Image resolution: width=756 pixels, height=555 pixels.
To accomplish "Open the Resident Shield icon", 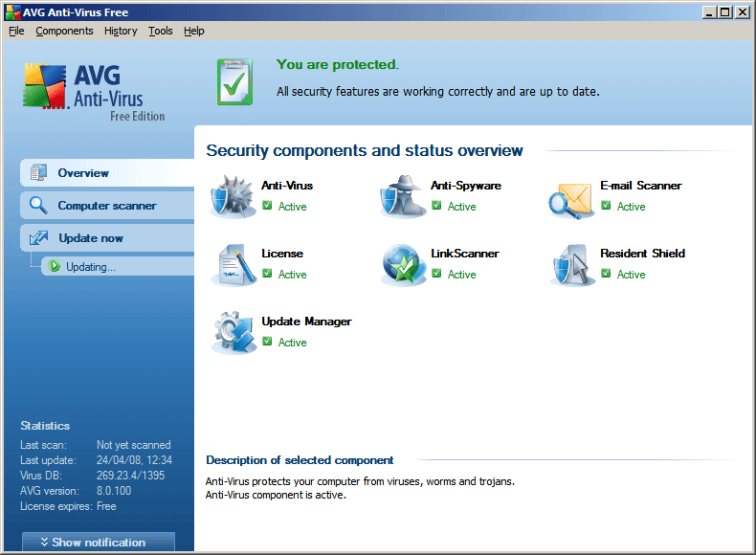I will (x=573, y=265).
